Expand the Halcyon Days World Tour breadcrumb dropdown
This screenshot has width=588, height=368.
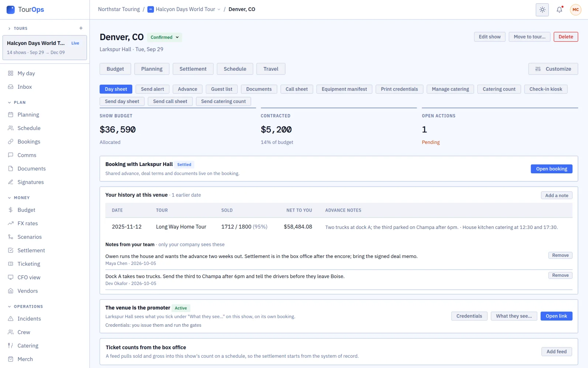219,10
